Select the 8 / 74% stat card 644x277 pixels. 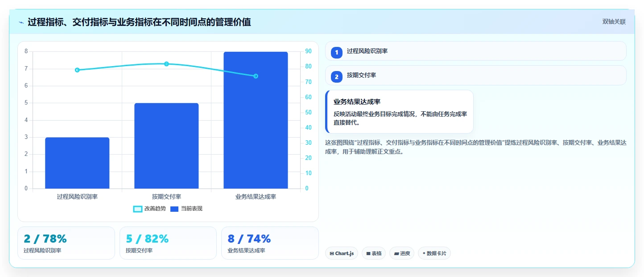tap(270, 243)
